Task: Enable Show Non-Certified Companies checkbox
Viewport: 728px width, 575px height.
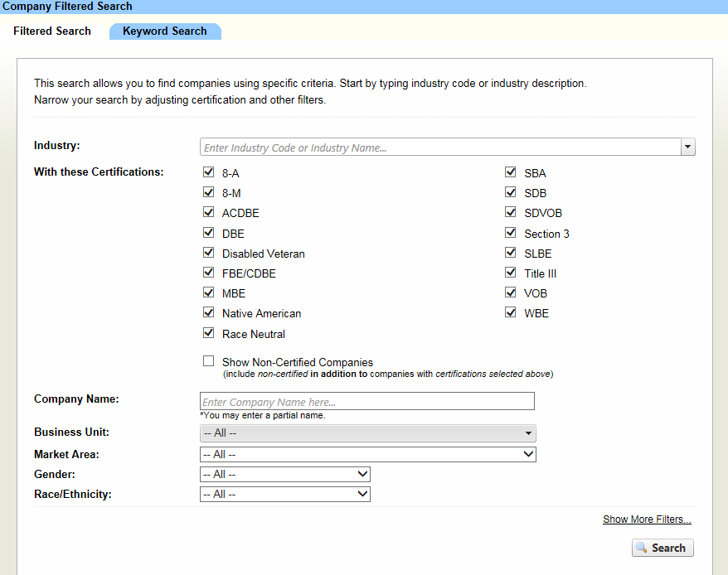Action: pos(209,361)
